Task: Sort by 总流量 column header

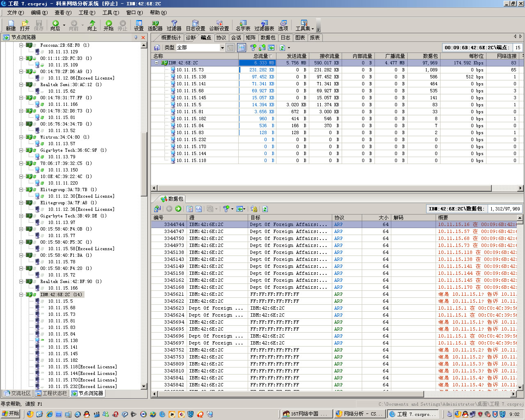Action: 260,56
